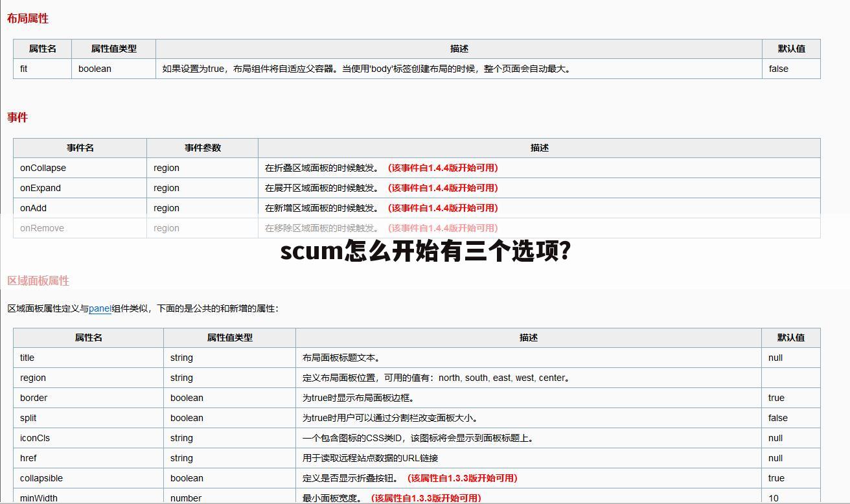
Task: Select the border property name cell
Action: click(89, 398)
